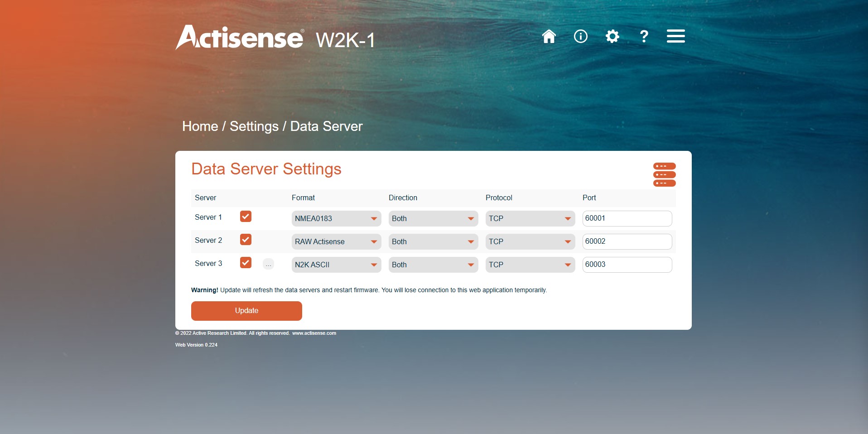Click the data server stack icon
The height and width of the screenshot is (434, 868).
pyautogui.click(x=664, y=174)
